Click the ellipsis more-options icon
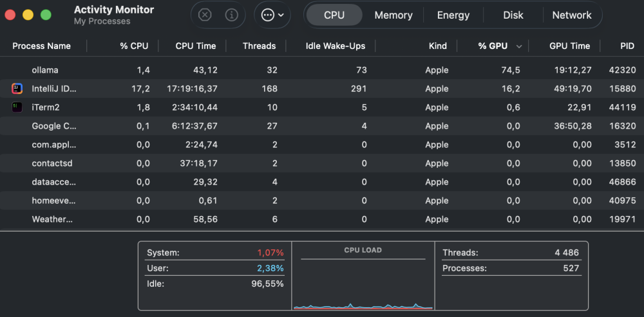This screenshot has height=317, width=644. pos(268,15)
